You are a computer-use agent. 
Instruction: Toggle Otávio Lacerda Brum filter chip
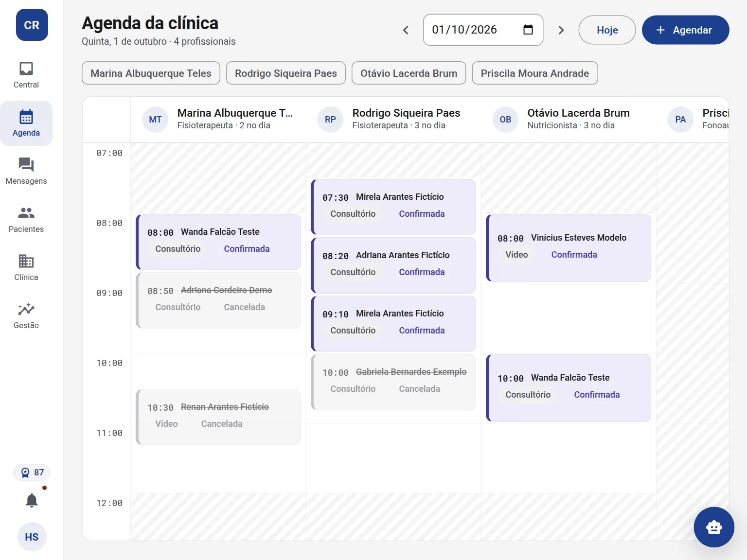[409, 73]
